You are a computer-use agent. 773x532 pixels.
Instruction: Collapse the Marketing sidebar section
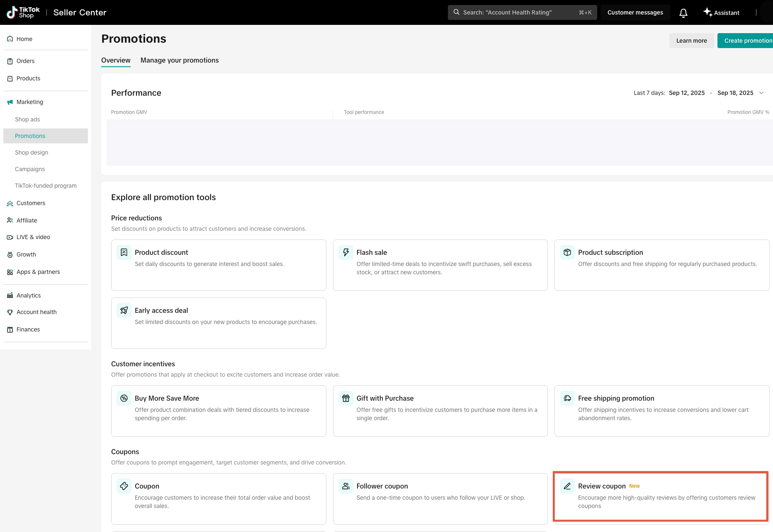pyautogui.click(x=30, y=102)
